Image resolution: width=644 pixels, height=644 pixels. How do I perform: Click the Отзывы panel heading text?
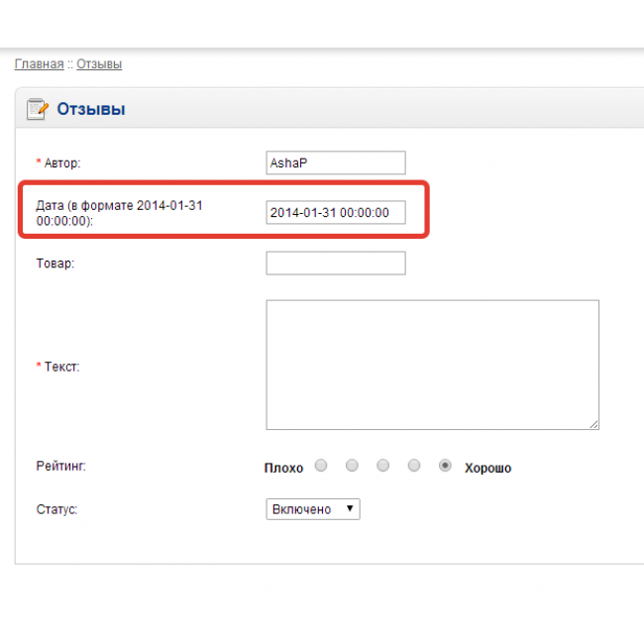point(91,109)
